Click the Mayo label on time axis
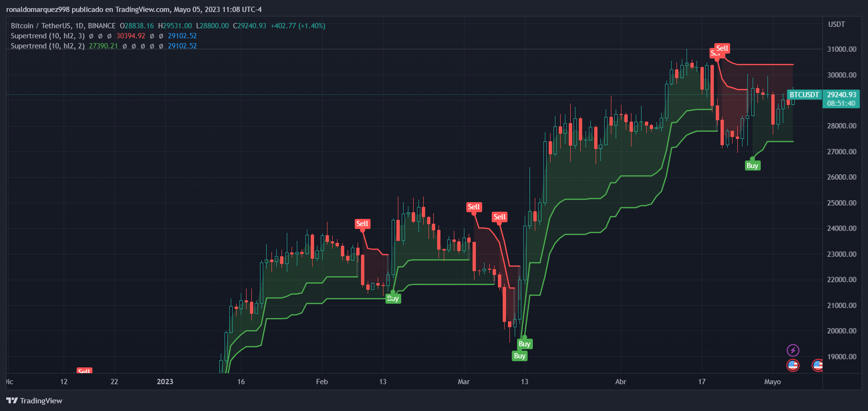This screenshot has height=411, width=868. [772, 382]
